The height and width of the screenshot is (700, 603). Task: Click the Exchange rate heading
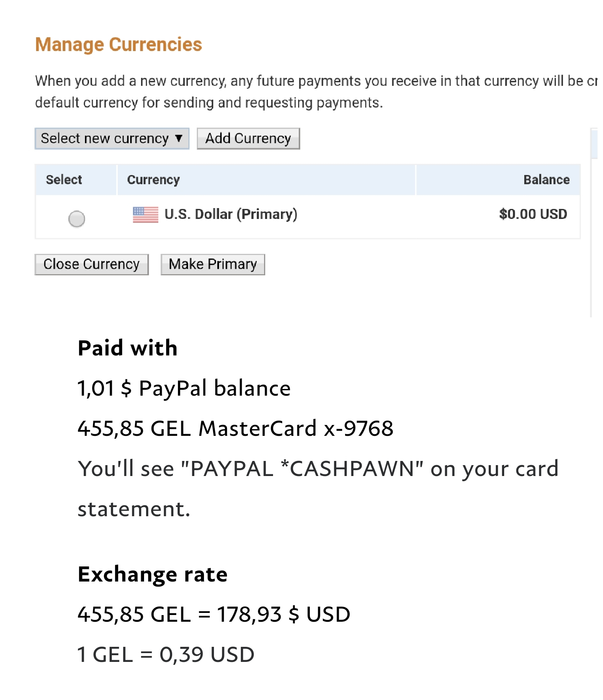click(x=152, y=574)
